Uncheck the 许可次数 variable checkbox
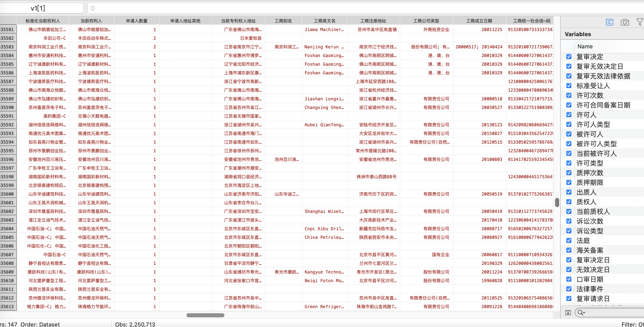 569,95
